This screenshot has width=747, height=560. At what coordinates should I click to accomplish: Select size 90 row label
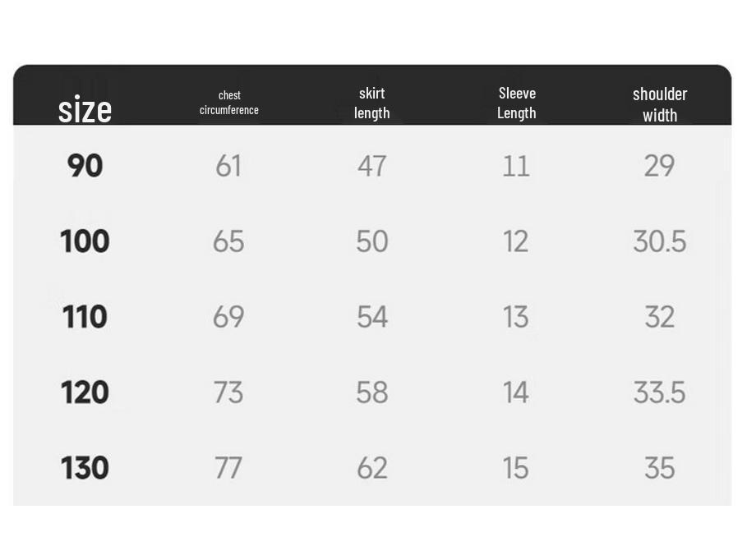coord(85,166)
